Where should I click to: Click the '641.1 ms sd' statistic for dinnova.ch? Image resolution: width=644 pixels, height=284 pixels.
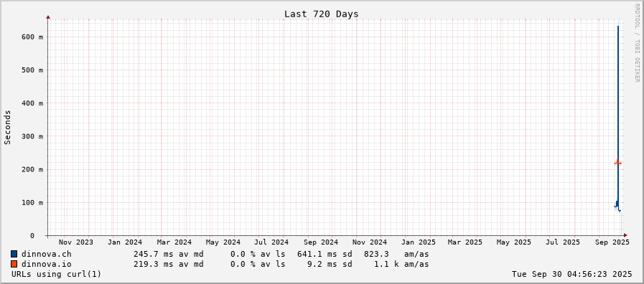pyautogui.click(x=325, y=254)
